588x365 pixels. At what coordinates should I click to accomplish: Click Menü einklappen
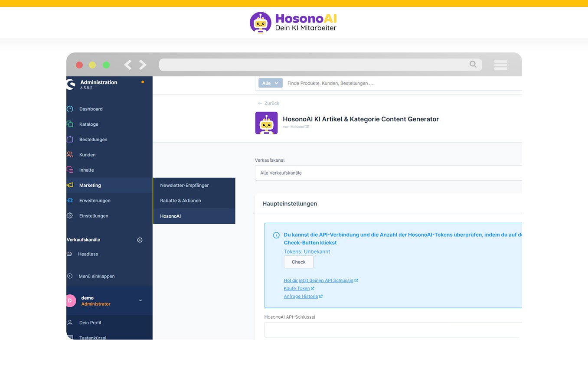pos(97,276)
